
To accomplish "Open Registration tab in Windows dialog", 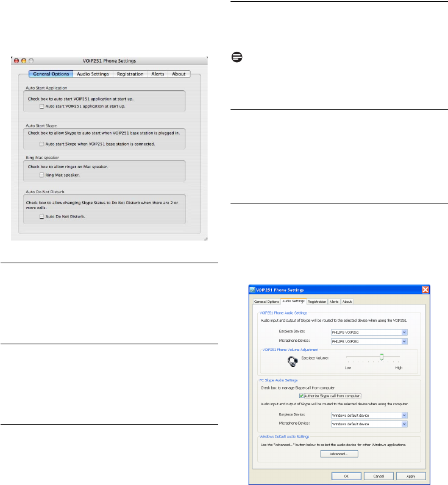I will [317, 302].
